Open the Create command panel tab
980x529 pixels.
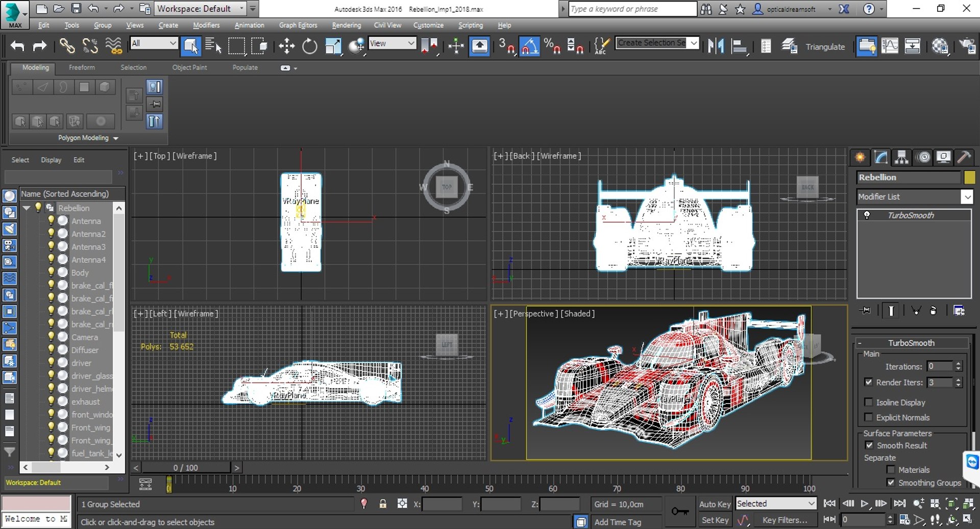[860, 157]
